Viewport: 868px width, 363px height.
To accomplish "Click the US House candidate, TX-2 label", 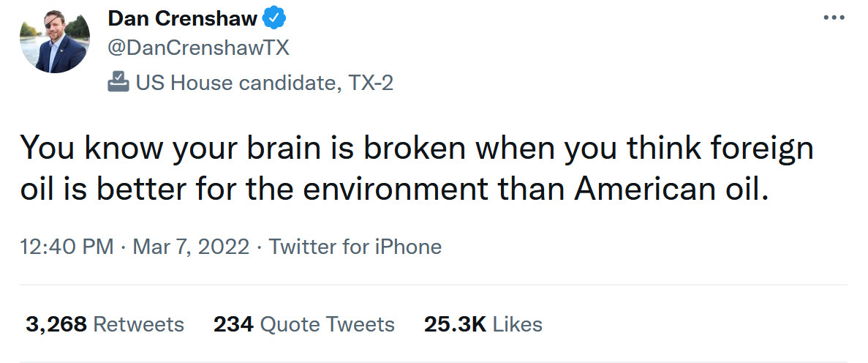I will coord(264,83).
